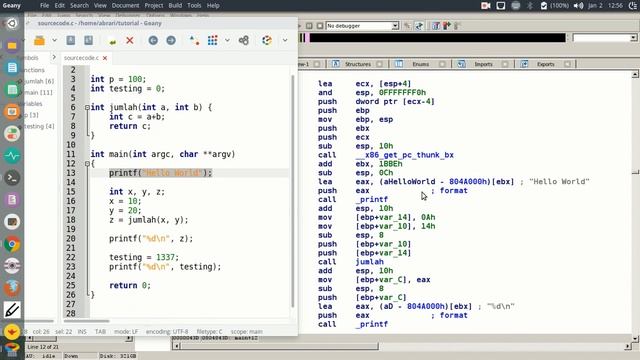Close the sourcecode.c tab with its red X
This screenshot has width=640, height=360.
tap(105, 58)
